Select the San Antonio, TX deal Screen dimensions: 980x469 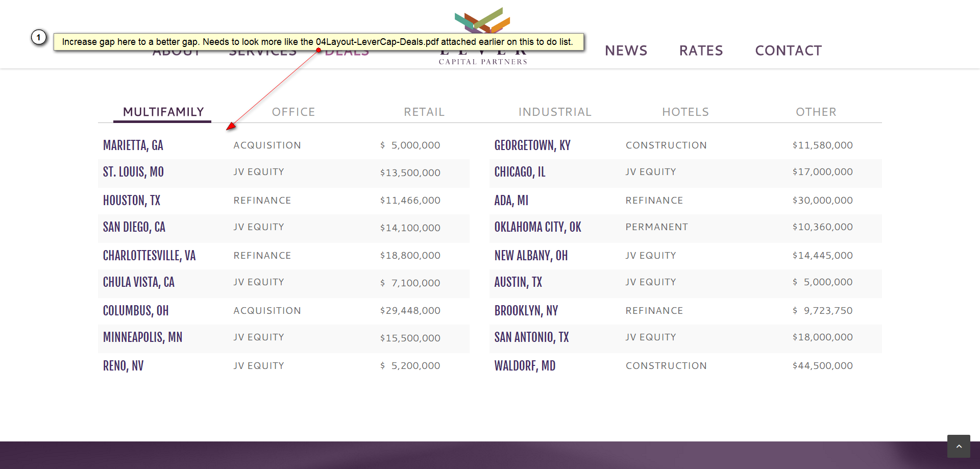click(532, 337)
